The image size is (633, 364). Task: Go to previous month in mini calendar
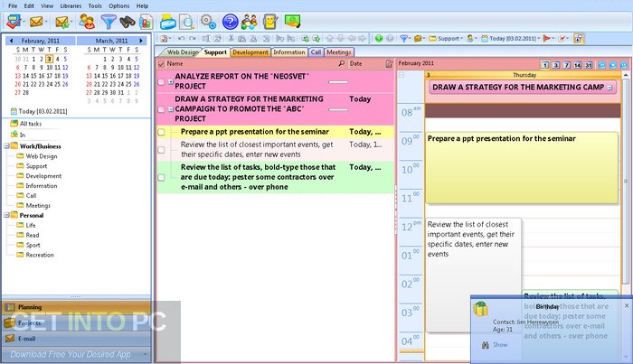[11, 41]
